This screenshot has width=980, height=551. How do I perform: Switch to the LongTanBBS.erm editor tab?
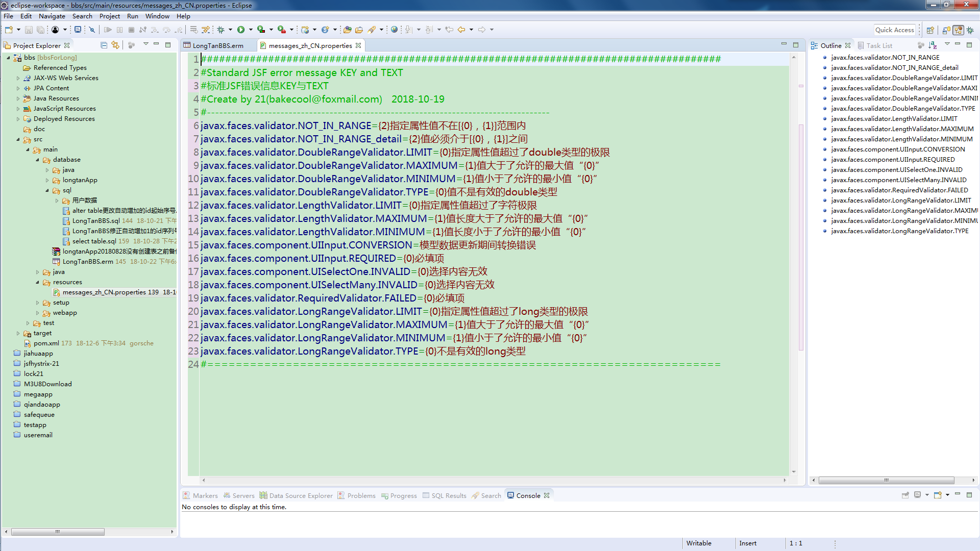(218, 45)
